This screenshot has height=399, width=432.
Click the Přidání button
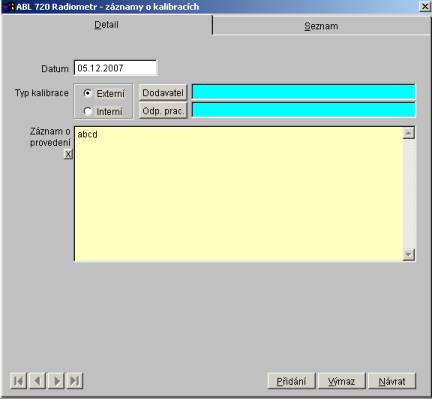pyautogui.click(x=291, y=381)
